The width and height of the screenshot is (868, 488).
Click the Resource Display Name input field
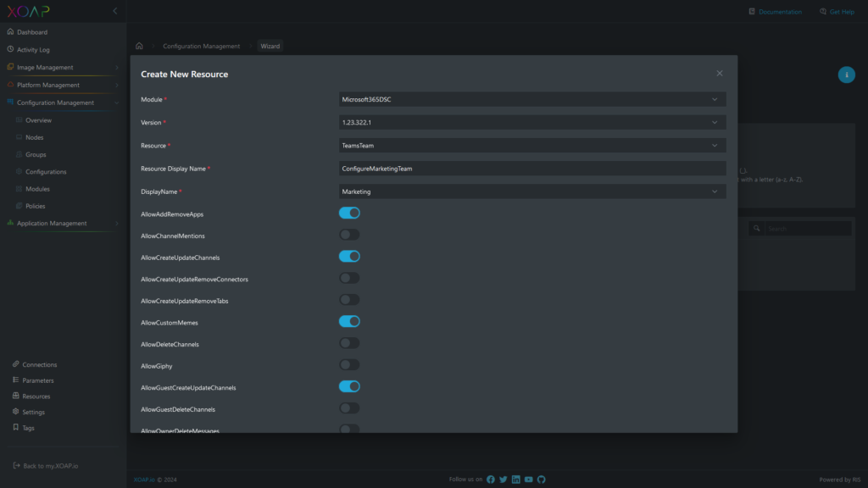tap(532, 169)
